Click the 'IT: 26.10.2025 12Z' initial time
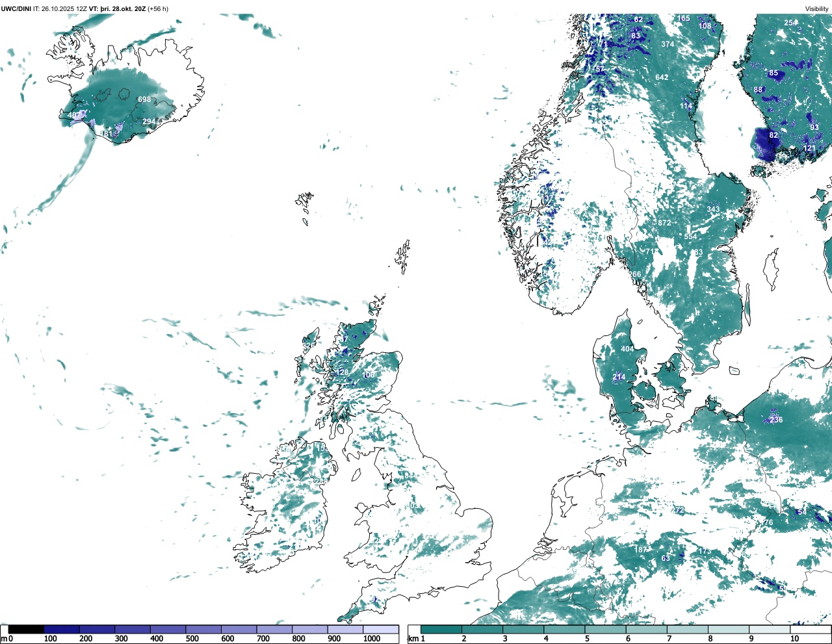 tap(60, 8)
